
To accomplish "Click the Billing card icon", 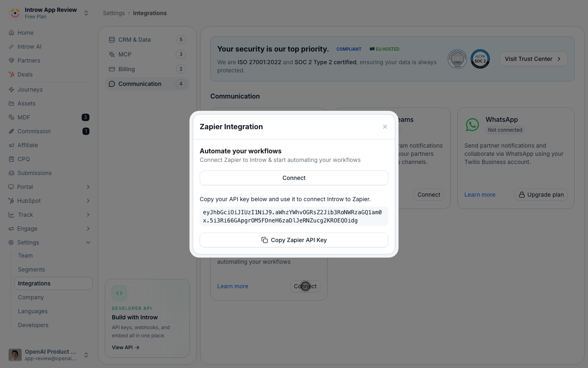I will click(x=112, y=69).
